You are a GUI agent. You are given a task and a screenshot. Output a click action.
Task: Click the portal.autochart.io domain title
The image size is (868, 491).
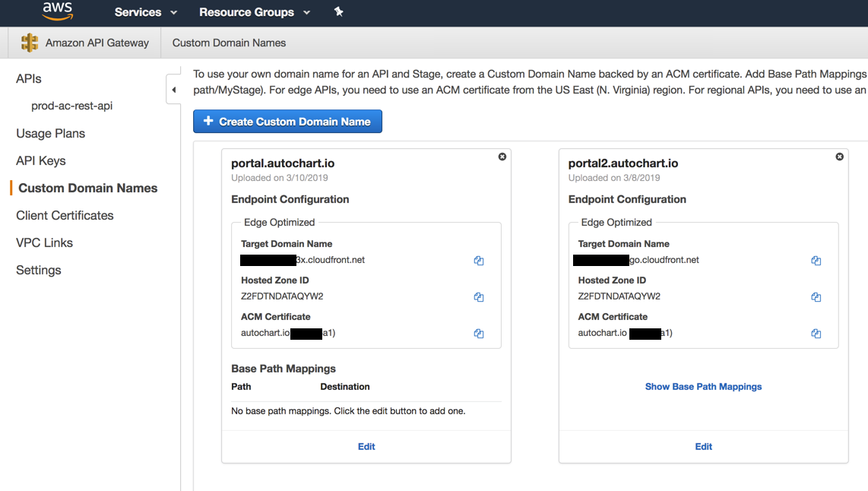point(283,163)
